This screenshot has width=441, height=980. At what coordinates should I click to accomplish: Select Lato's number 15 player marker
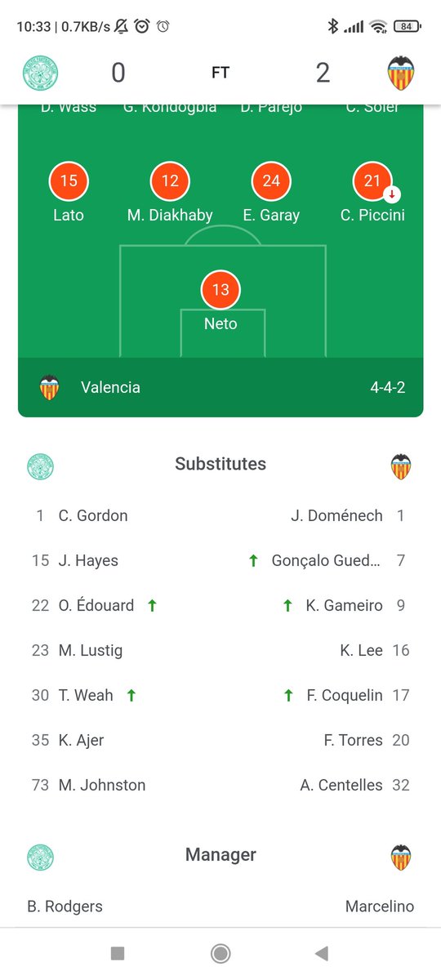[69, 181]
